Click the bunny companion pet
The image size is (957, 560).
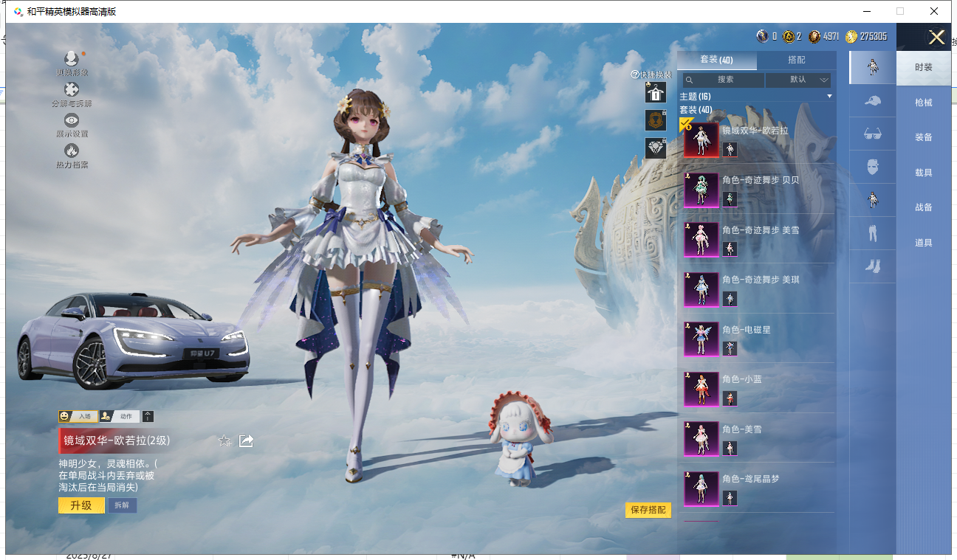pos(521,440)
